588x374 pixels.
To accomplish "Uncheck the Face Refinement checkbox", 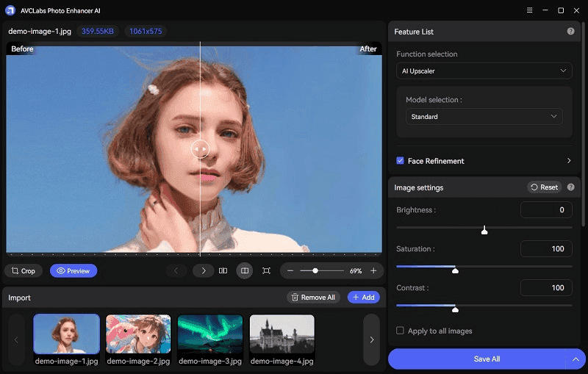I will pyautogui.click(x=400, y=161).
